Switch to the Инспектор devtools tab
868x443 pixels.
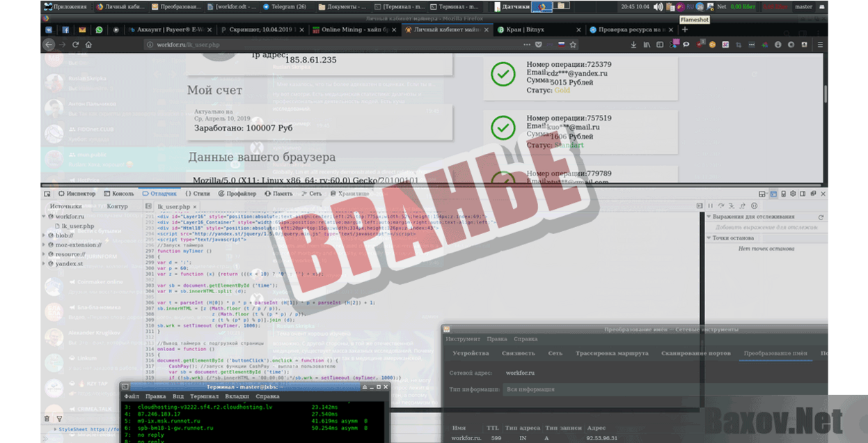point(77,194)
